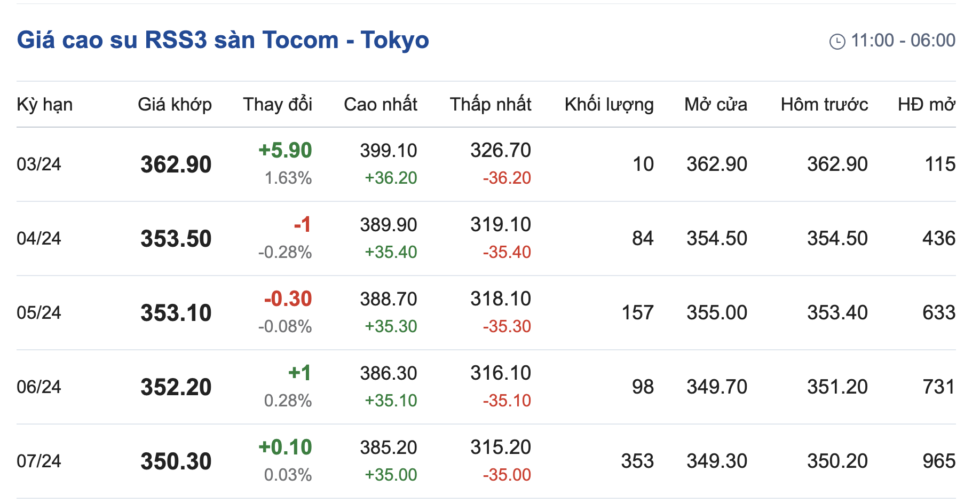Click the Thấp nhất column header
The image size is (980, 502).
(x=490, y=104)
